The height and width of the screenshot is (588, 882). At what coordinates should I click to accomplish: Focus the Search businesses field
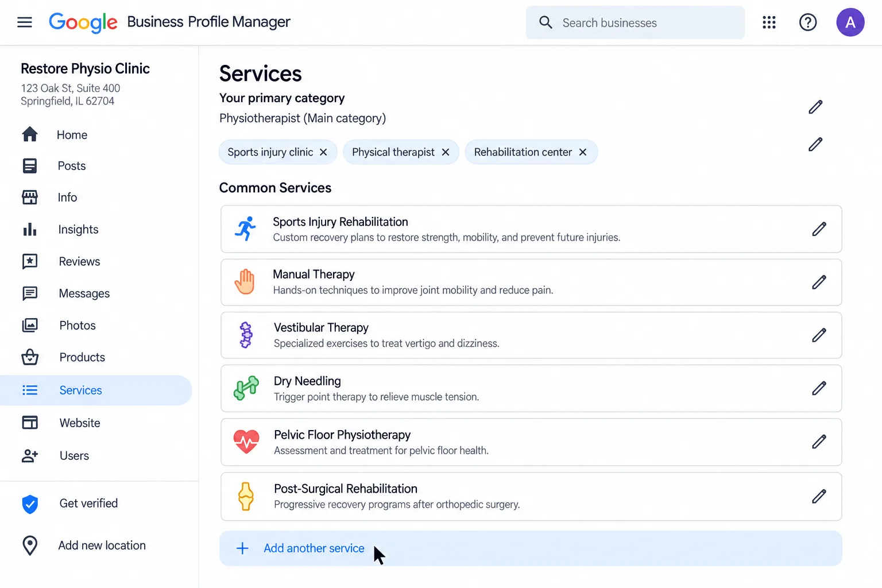(x=635, y=22)
